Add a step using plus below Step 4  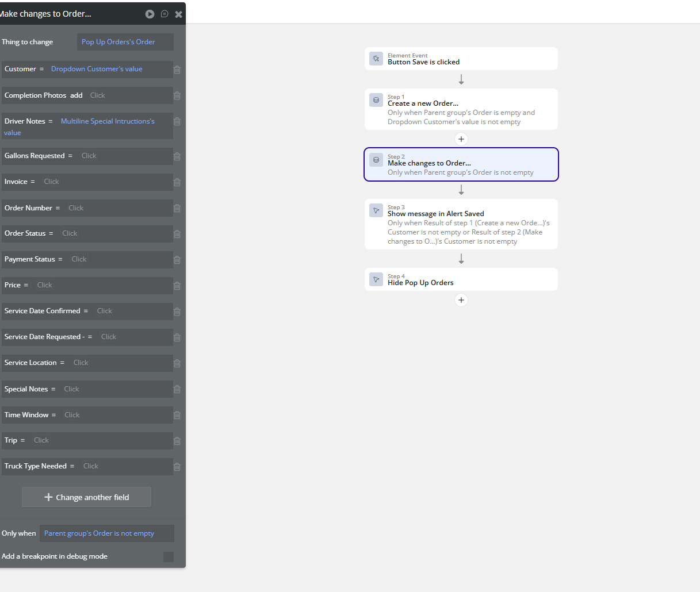coord(461,300)
